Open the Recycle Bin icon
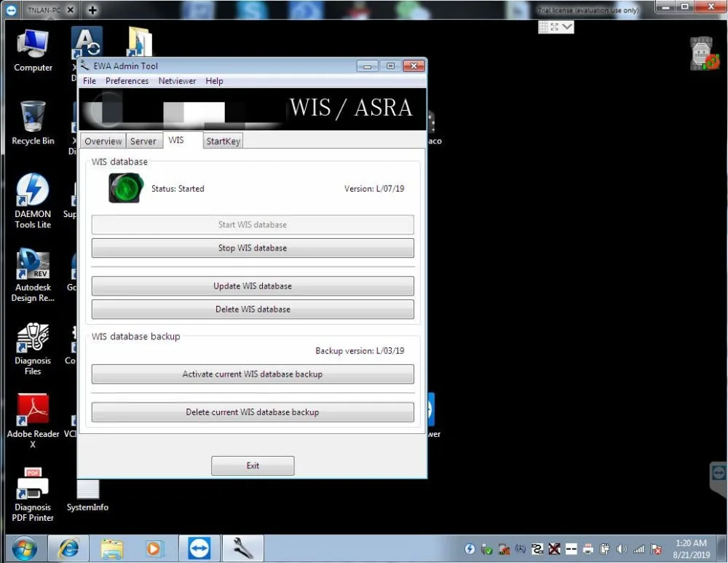Screen dimensions: 728x563 (x=33, y=123)
